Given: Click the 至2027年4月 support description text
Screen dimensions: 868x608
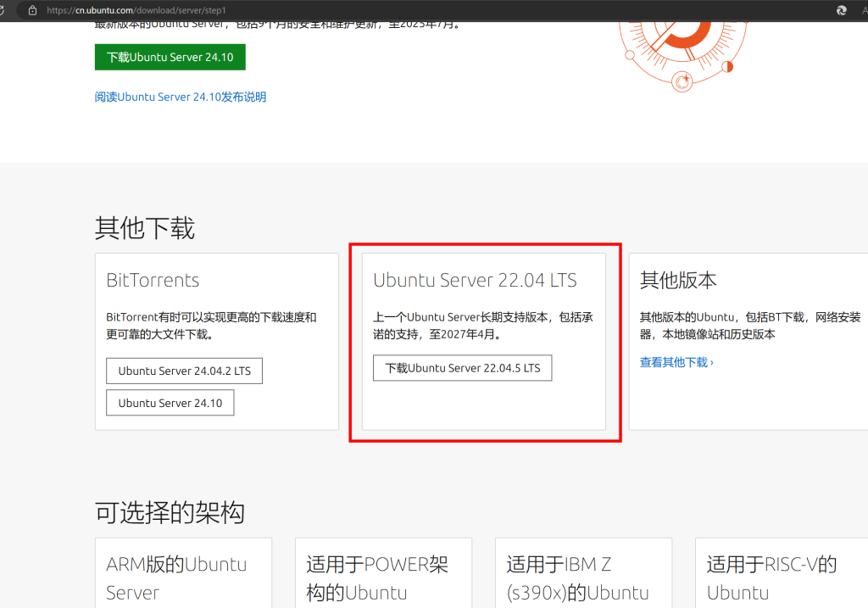Looking at the screenshot, I should pyautogui.click(x=483, y=326).
